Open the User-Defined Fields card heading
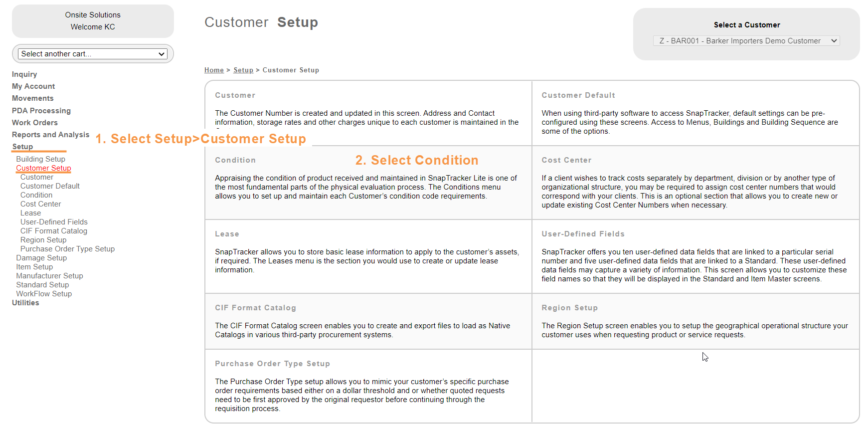Image resolution: width=868 pixels, height=433 pixels. point(583,234)
